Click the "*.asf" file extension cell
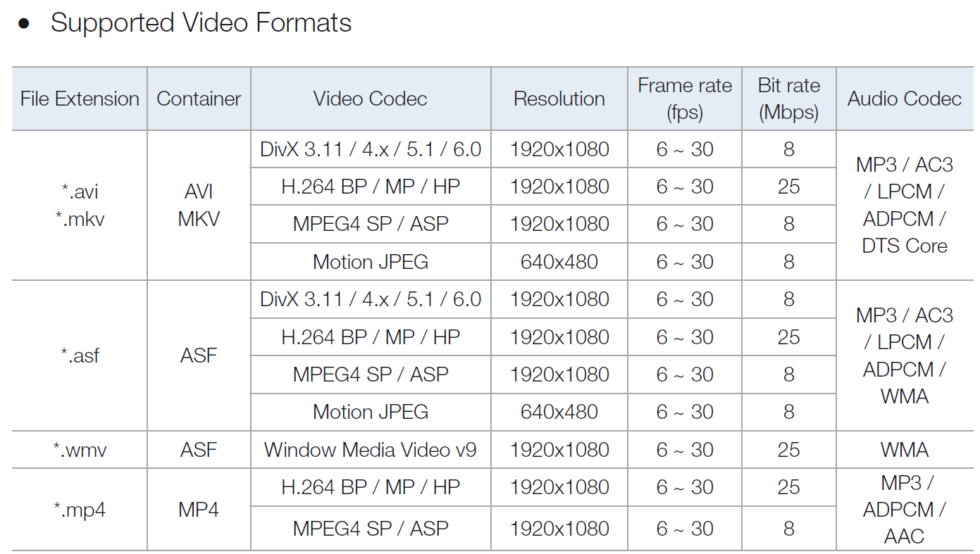Screen dimensions: 980x554 (x=80, y=355)
